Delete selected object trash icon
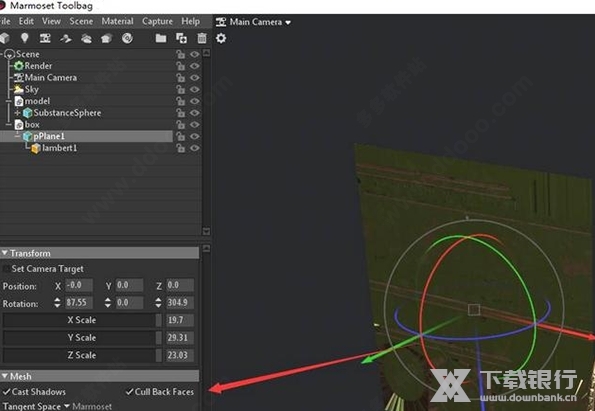Screen dimensions: 595x411 202,38
